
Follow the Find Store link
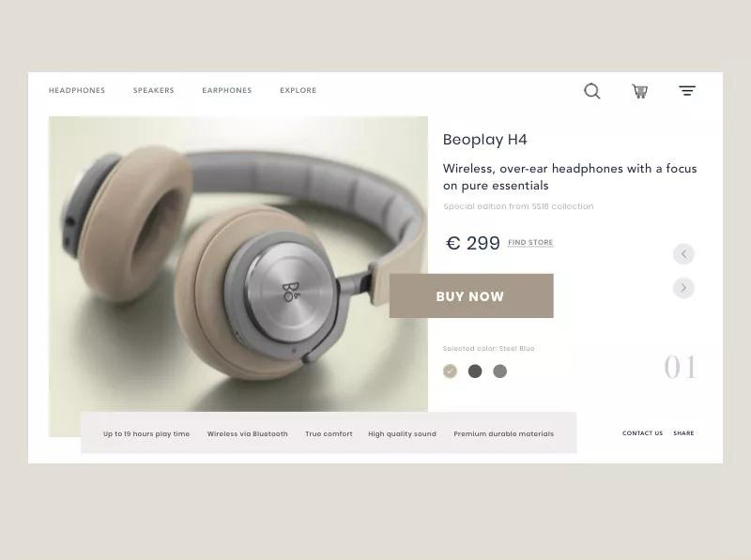pos(530,243)
